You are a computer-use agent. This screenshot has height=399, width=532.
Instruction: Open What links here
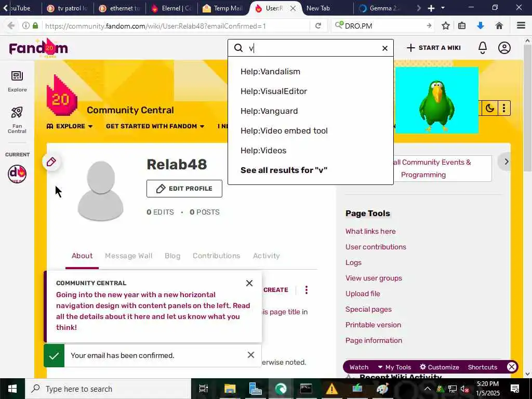(x=370, y=231)
